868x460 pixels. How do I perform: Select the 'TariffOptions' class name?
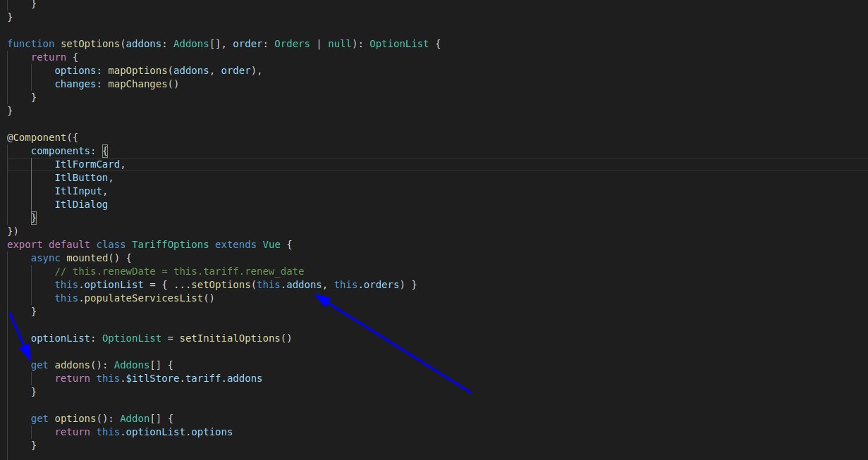tap(171, 244)
